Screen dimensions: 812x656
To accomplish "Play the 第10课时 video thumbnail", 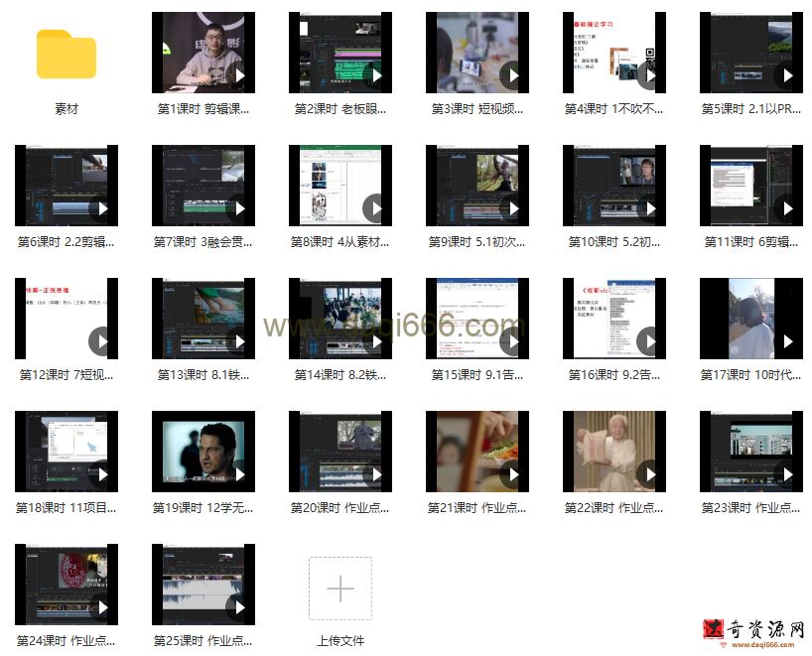I will pos(614,186).
